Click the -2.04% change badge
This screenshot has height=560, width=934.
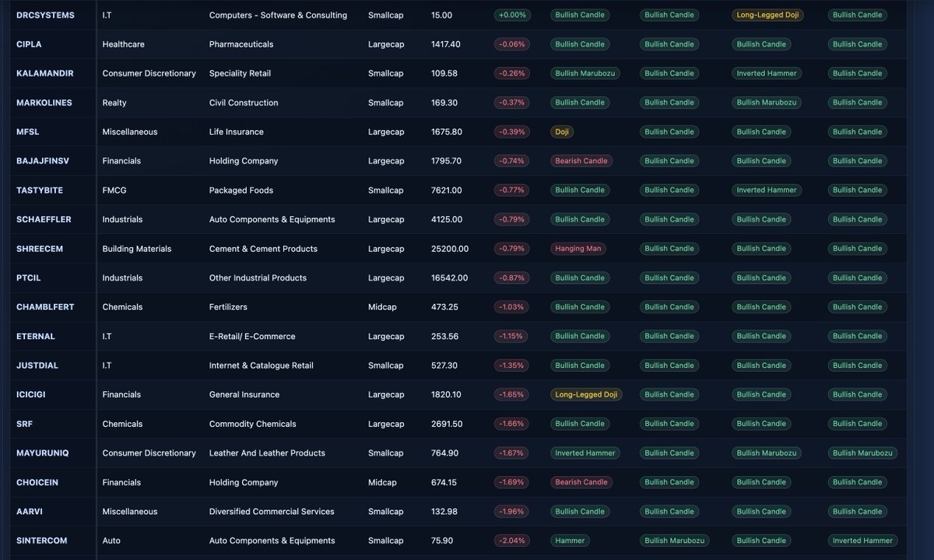tap(512, 541)
